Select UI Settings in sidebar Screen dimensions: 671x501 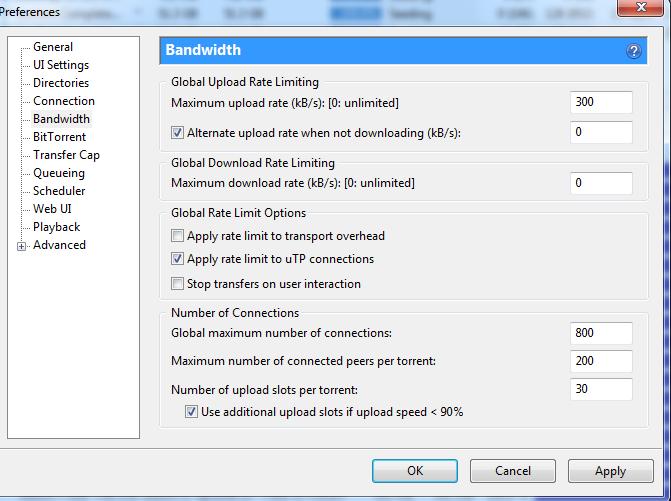pyautogui.click(x=61, y=65)
